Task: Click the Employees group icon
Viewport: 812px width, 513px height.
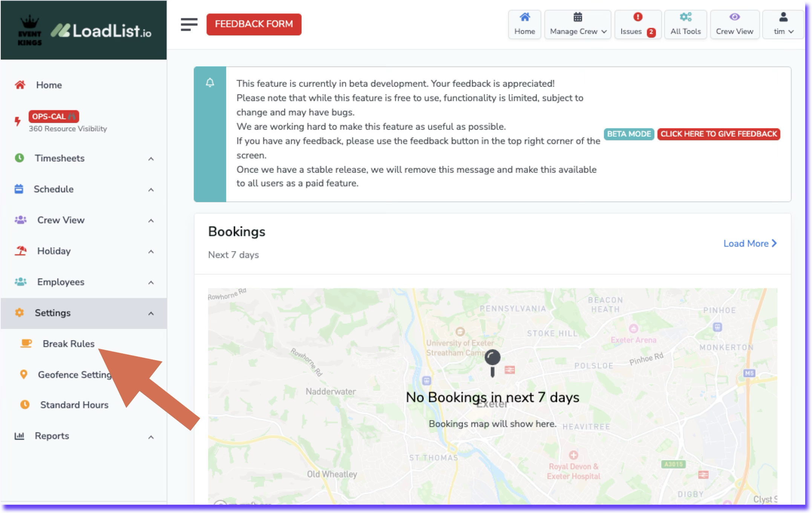Action: pyautogui.click(x=20, y=282)
